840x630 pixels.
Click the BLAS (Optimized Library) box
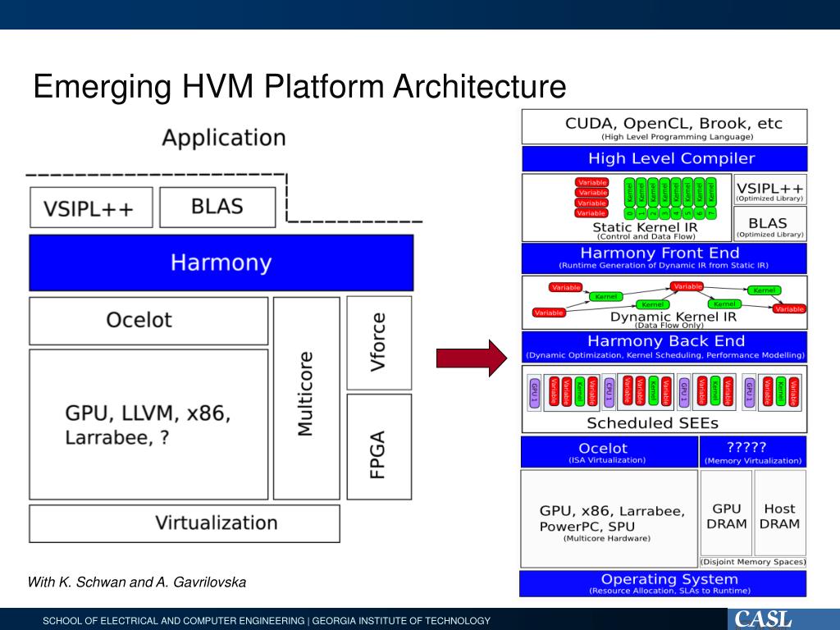769,224
